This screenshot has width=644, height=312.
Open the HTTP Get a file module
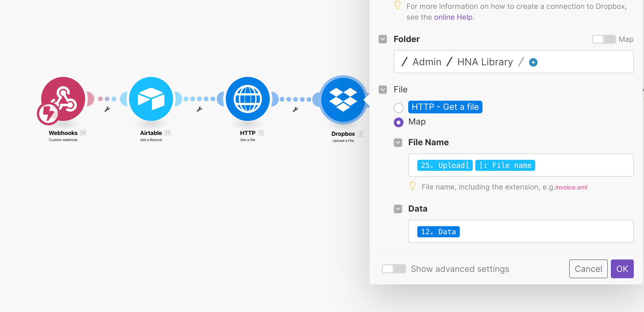[248, 99]
